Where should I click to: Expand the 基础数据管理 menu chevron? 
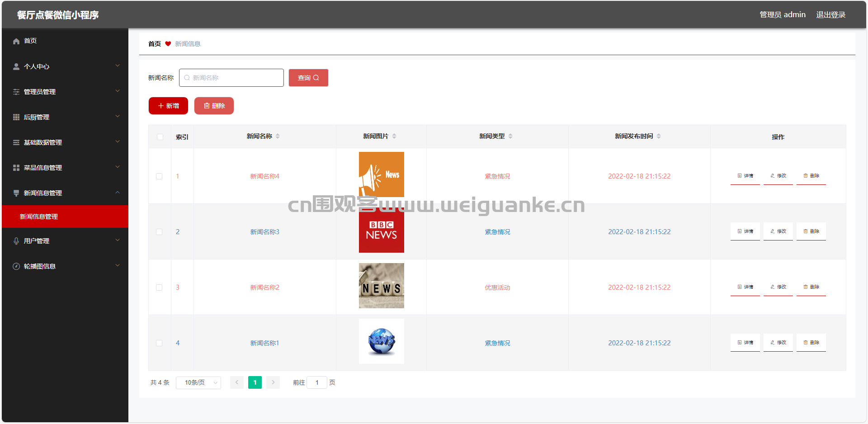click(118, 141)
